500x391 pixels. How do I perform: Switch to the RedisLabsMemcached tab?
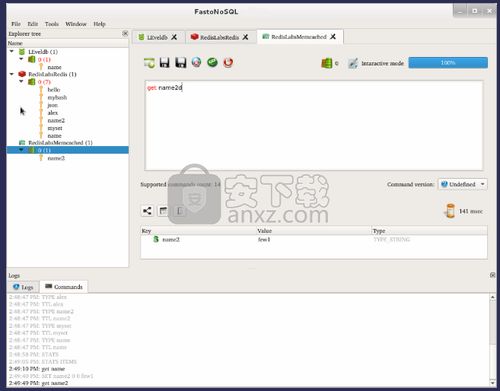click(x=300, y=37)
